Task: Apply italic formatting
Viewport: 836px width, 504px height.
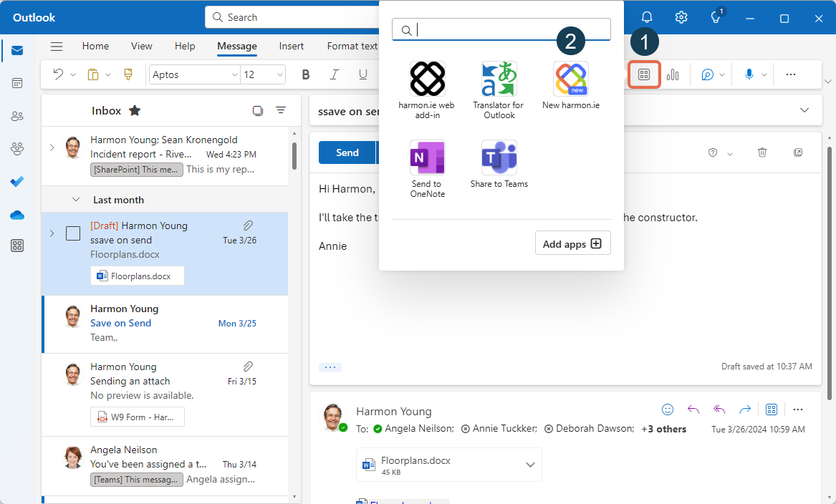Action: pos(334,74)
